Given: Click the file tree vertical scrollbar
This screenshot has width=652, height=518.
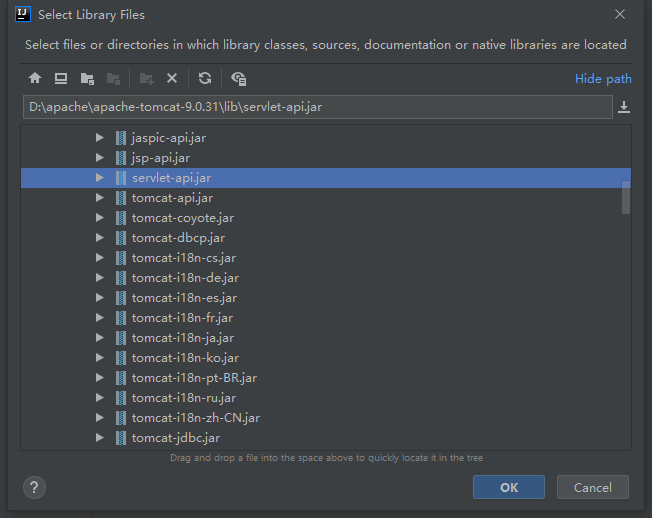Looking at the screenshot, I should point(626,197).
